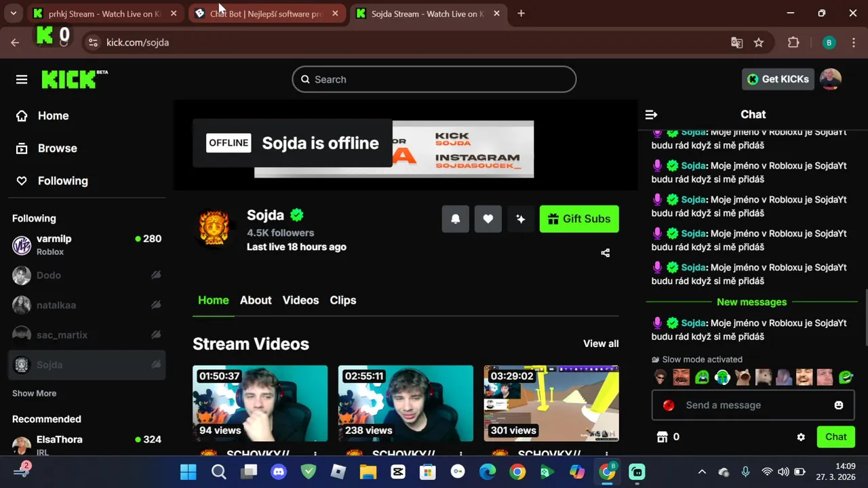The width and height of the screenshot is (868, 488).
Task: Share the Sojda channel
Action: point(606,253)
